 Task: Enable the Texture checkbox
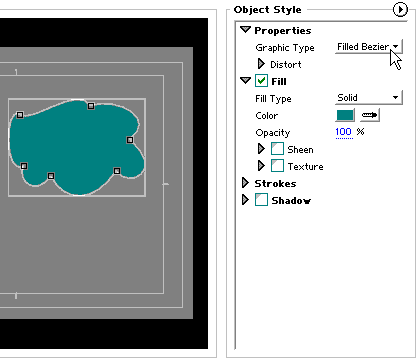(277, 165)
